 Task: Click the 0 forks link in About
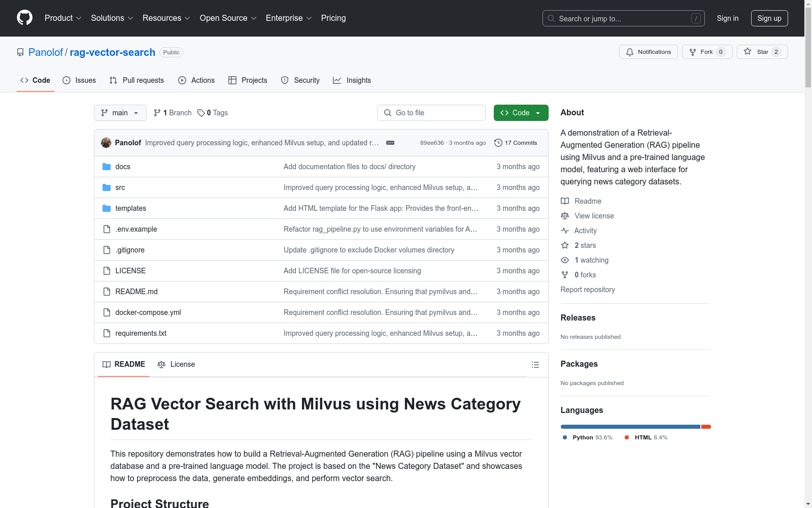click(x=579, y=275)
